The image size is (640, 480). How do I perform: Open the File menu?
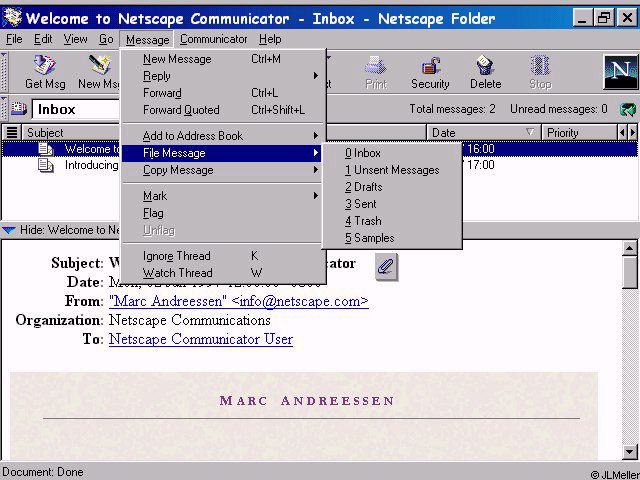14,39
